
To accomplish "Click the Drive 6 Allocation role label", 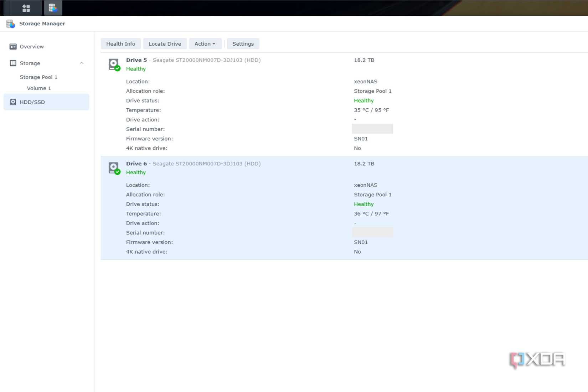I will [x=145, y=195].
